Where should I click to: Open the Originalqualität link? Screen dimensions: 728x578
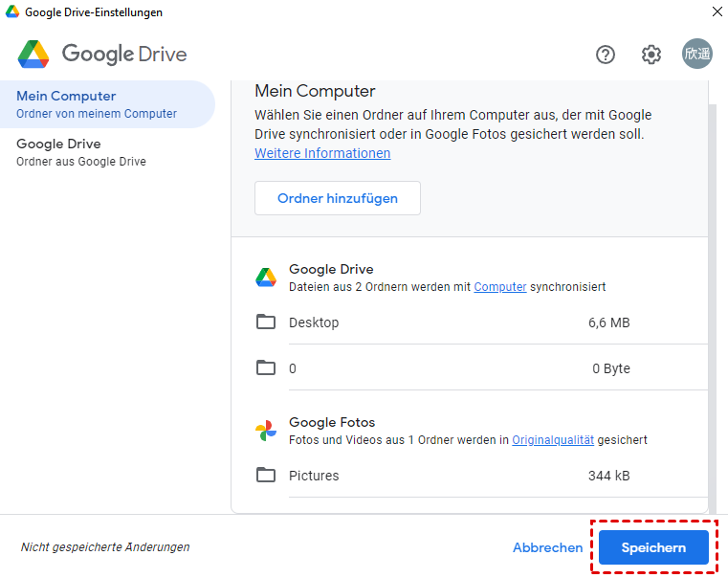[x=553, y=439]
